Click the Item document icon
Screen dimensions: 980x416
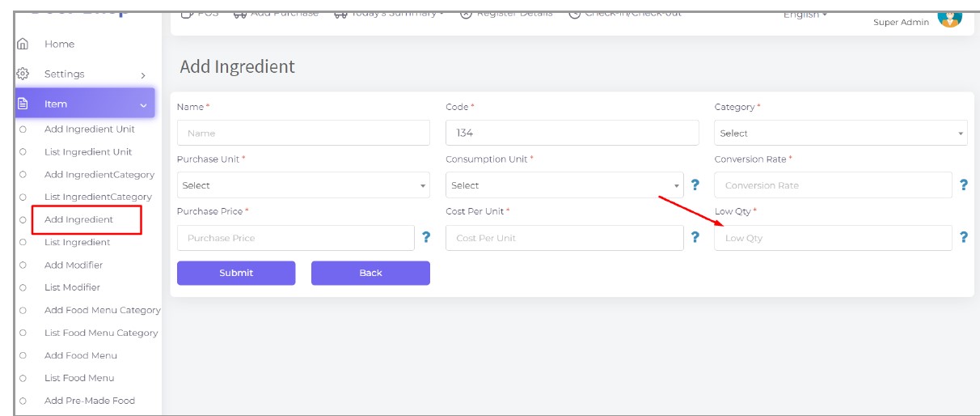coord(23,104)
